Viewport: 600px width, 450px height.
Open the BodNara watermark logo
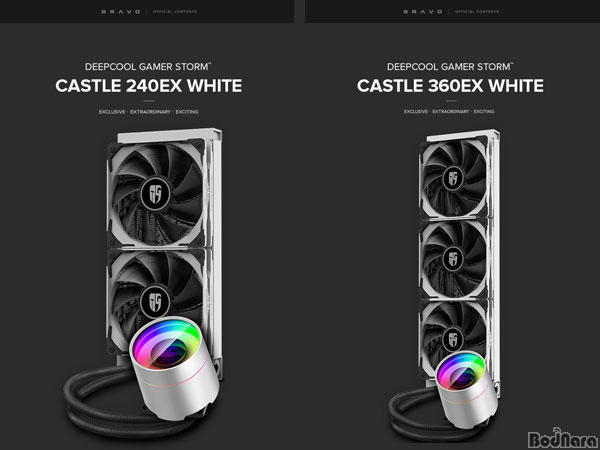pos(562,438)
